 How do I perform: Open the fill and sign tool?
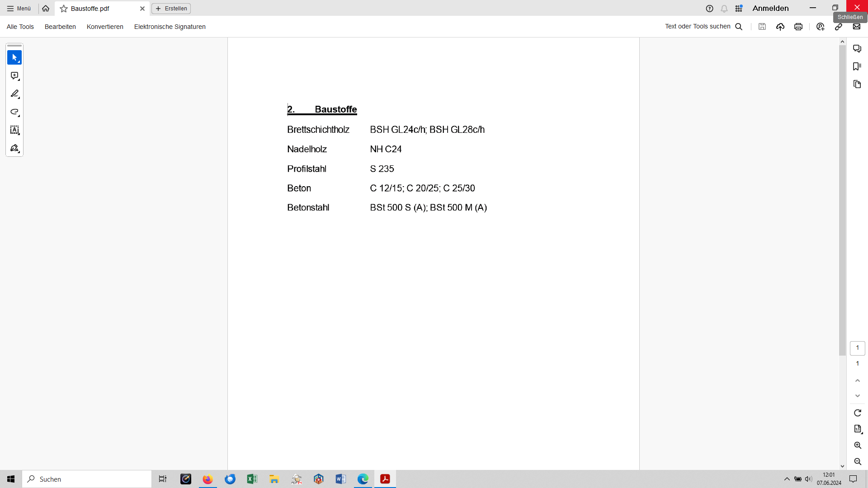pyautogui.click(x=14, y=148)
